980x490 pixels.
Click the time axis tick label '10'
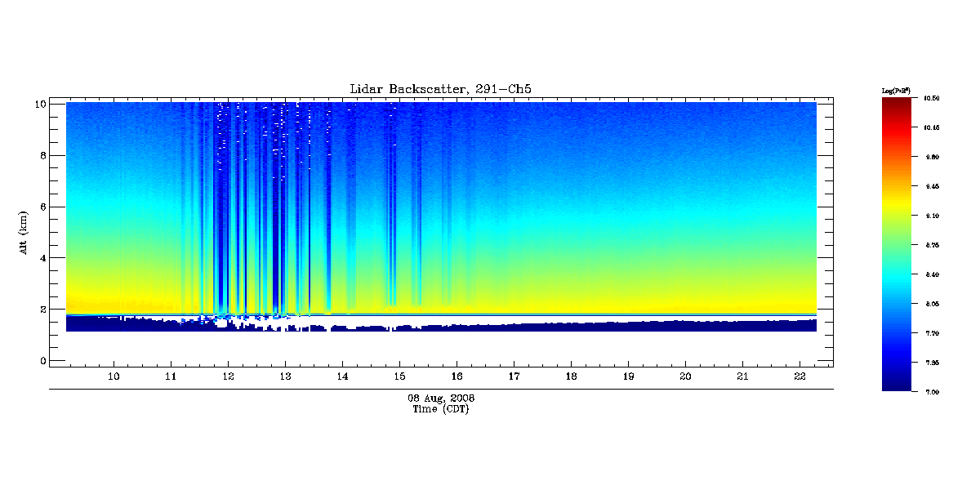click(114, 376)
